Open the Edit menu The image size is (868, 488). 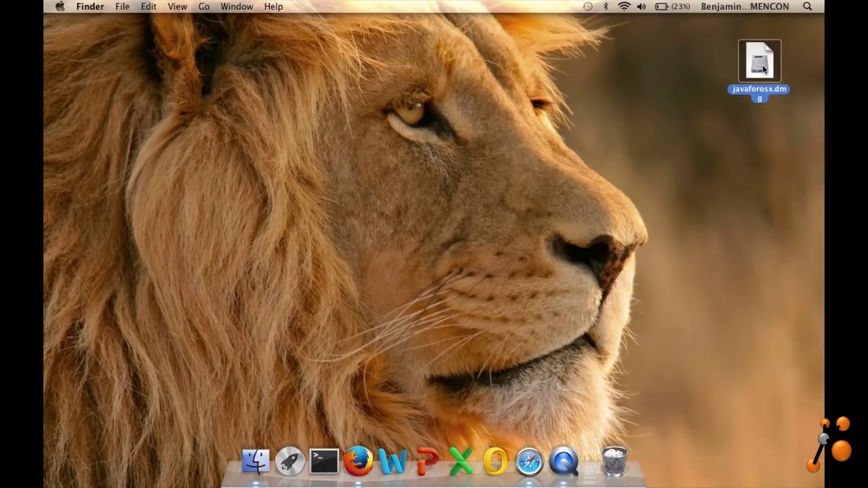coord(149,6)
